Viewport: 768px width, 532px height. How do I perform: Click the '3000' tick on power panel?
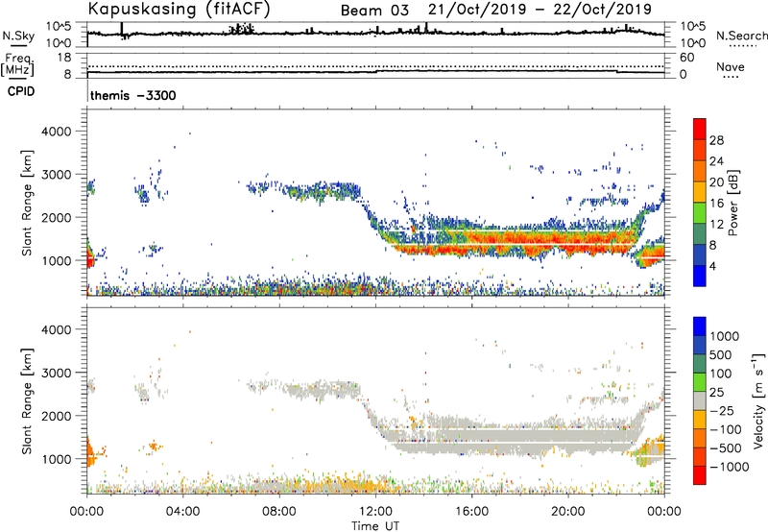(x=56, y=175)
